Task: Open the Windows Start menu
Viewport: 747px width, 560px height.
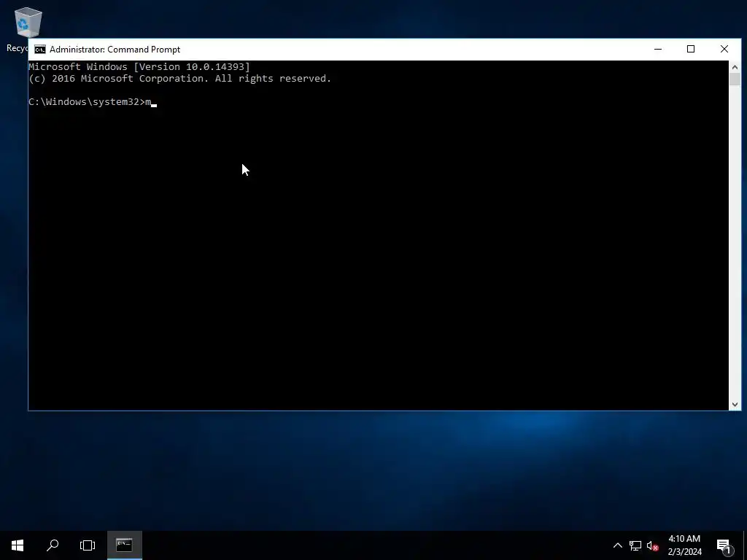Action: (18, 545)
